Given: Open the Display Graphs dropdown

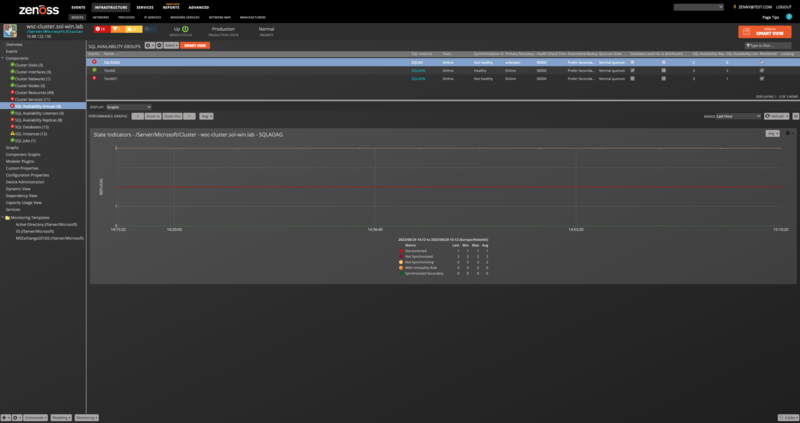Looking at the screenshot, I should click(x=129, y=107).
